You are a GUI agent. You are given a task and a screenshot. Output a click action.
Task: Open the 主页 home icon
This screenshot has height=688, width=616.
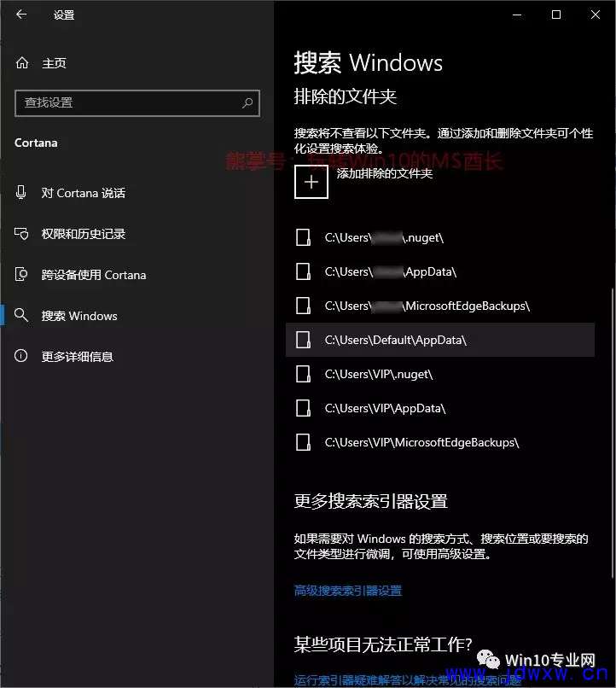pyautogui.click(x=22, y=63)
